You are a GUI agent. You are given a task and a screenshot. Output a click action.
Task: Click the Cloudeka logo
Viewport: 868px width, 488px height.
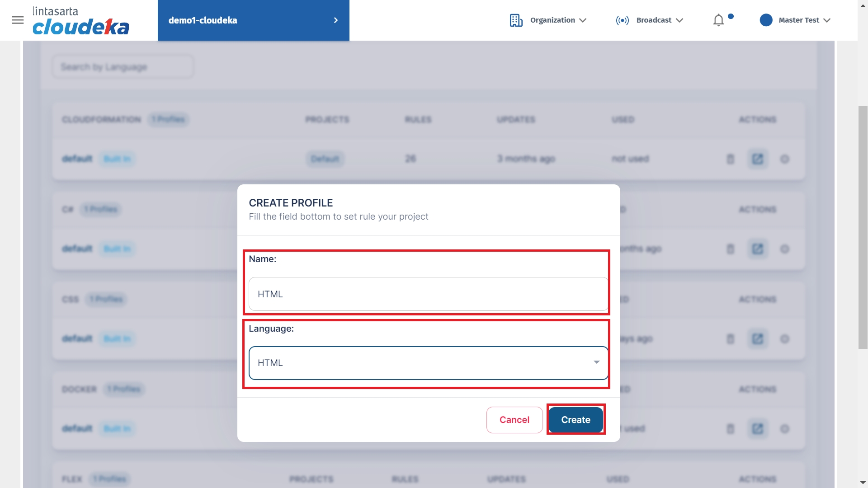tap(80, 21)
